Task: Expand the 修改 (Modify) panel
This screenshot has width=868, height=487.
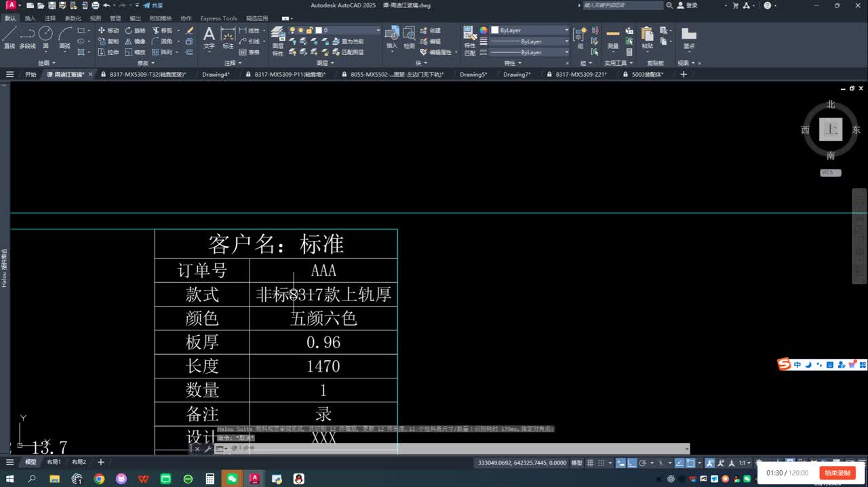Action: pyautogui.click(x=146, y=63)
